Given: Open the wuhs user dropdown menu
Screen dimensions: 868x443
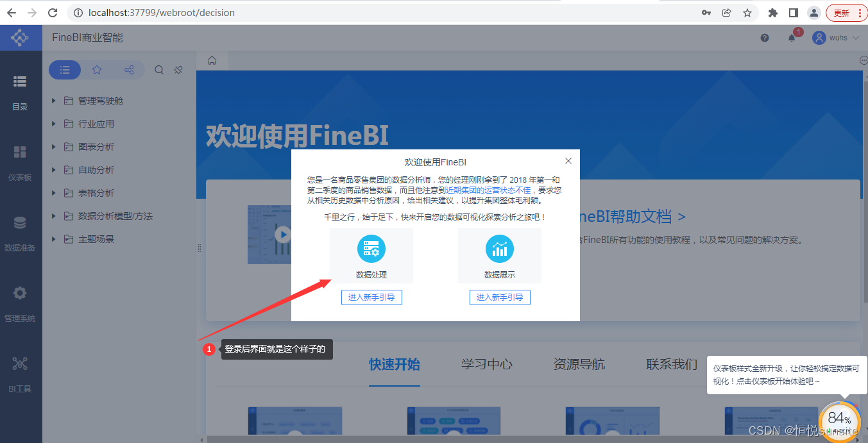Looking at the screenshot, I should click(836, 38).
